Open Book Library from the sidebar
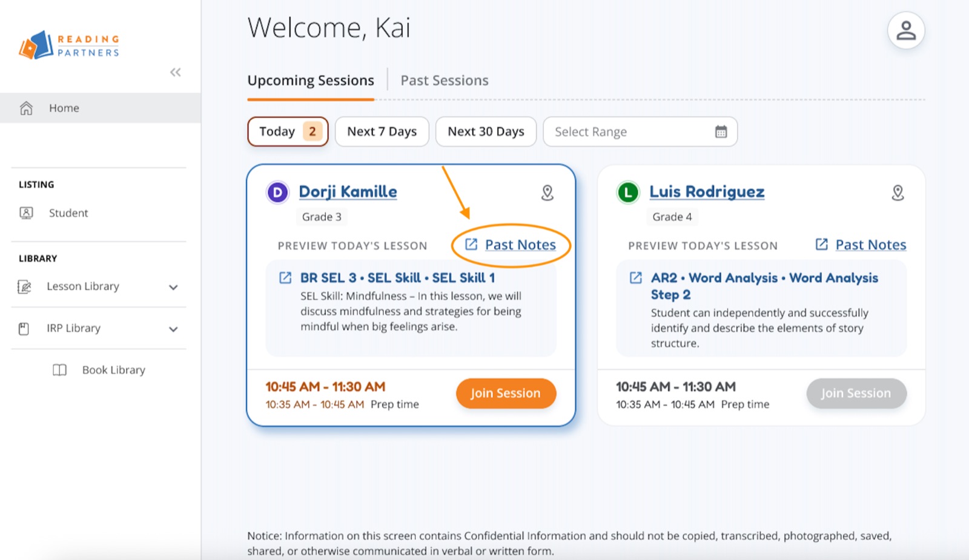The height and width of the screenshot is (560, 969). click(x=114, y=370)
